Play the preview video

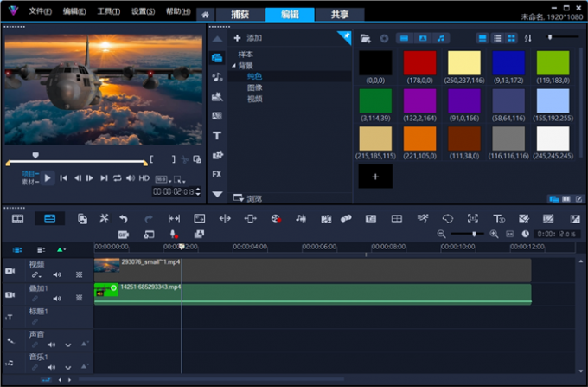pyautogui.click(x=48, y=177)
